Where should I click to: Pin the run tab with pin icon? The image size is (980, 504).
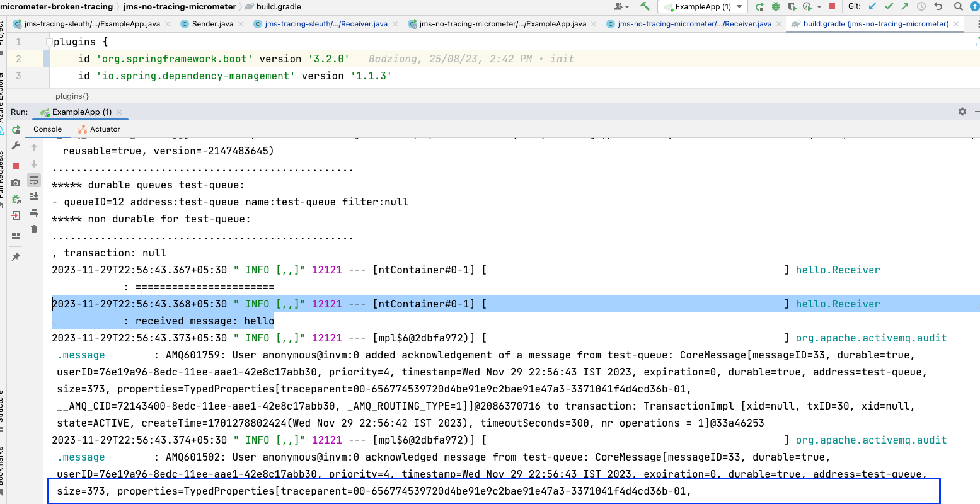(x=16, y=257)
